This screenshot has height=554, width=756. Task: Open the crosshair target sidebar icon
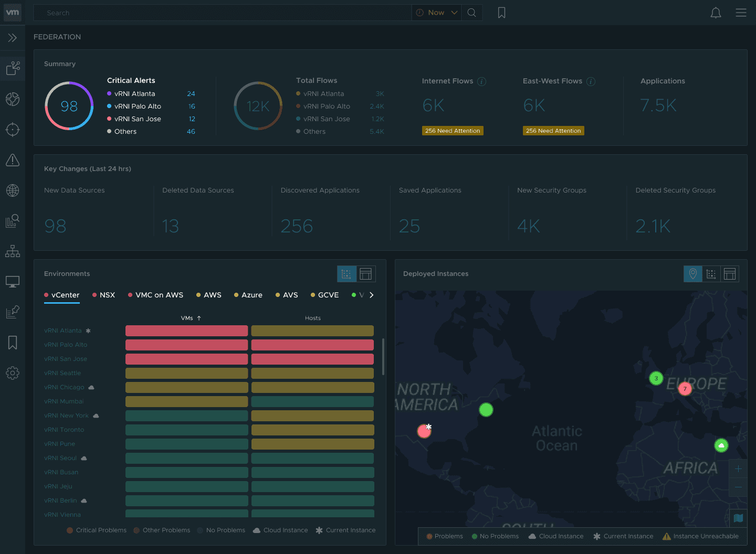pyautogui.click(x=13, y=130)
